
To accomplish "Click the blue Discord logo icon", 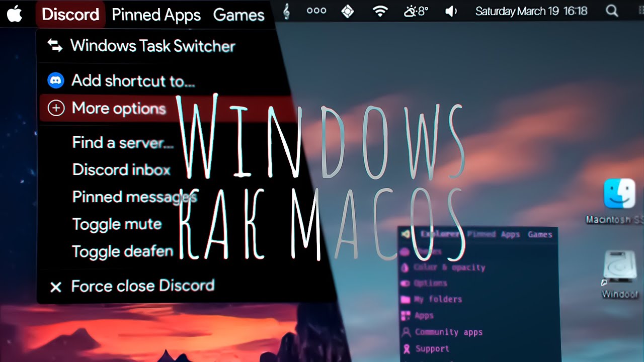I will (55, 80).
